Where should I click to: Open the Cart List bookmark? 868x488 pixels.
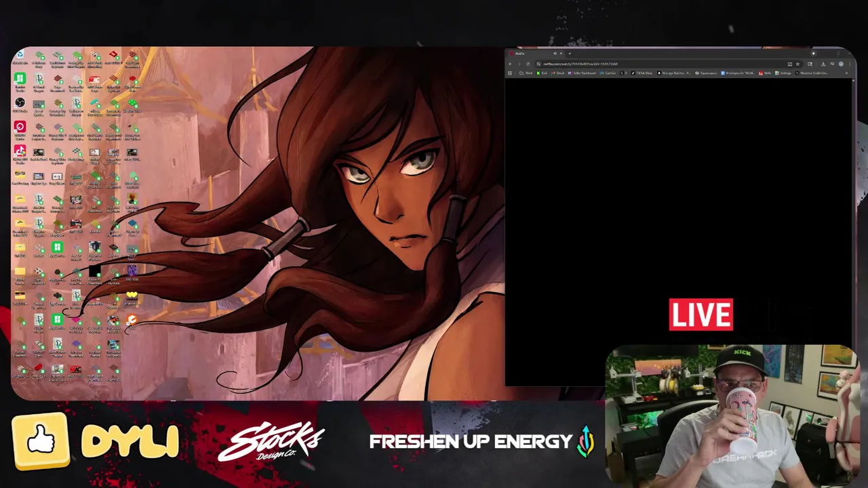click(x=608, y=73)
